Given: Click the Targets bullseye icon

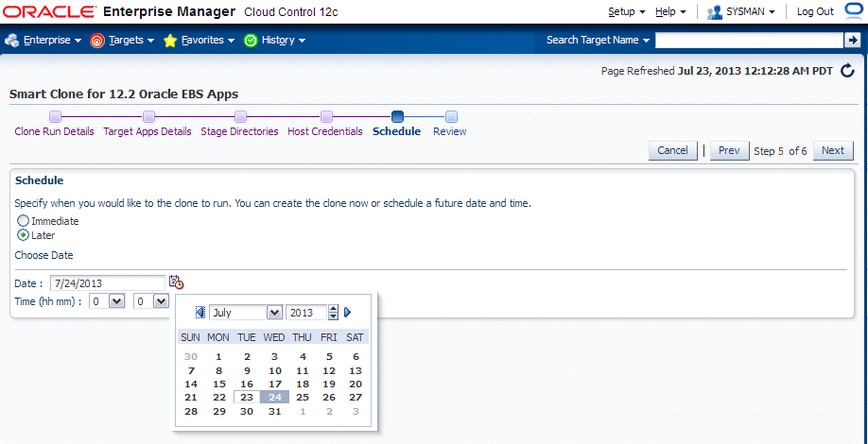Looking at the screenshot, I should 96,41.
